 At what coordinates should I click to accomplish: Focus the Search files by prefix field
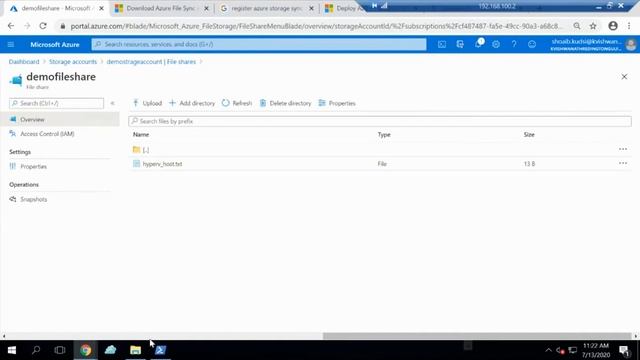coord(380,121)
